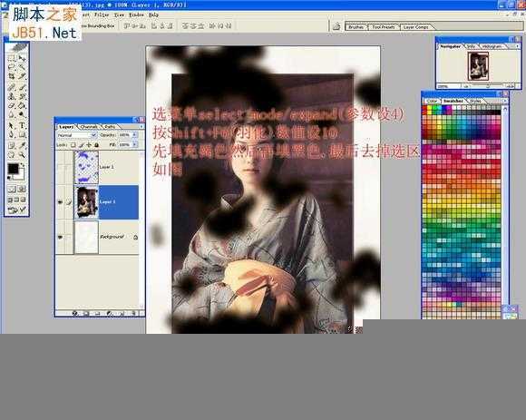Hide the Background layer eye icon

(x=60, y=237)
